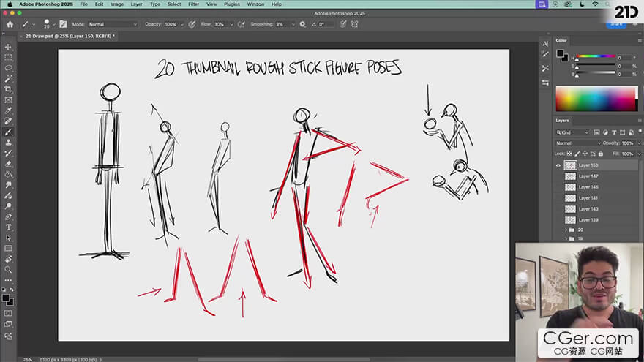Toggle pressure for opacity button

click(192, 24)
